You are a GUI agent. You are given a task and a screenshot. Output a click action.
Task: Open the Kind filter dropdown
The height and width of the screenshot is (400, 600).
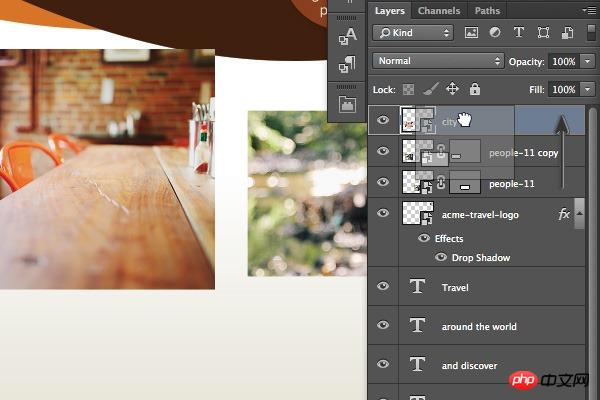click(413, 33)
